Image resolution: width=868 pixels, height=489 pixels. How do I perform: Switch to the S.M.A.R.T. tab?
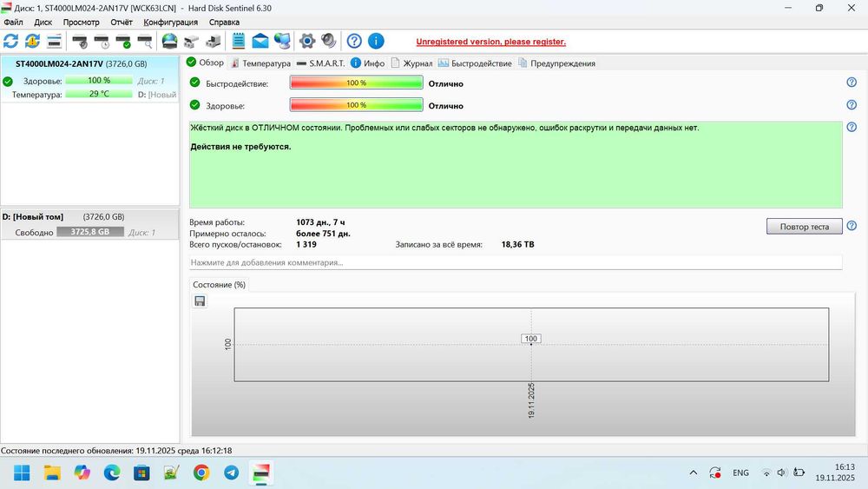pyautogui.click(x=320, y=63)
